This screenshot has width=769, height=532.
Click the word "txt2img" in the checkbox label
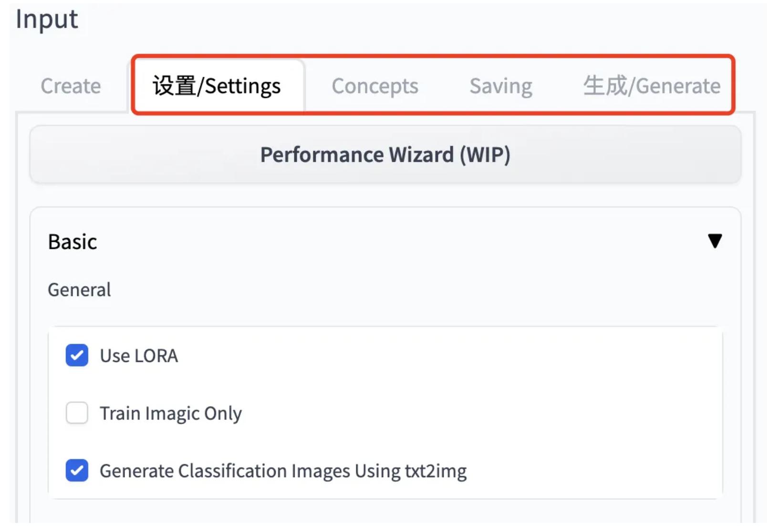(436, 471)
